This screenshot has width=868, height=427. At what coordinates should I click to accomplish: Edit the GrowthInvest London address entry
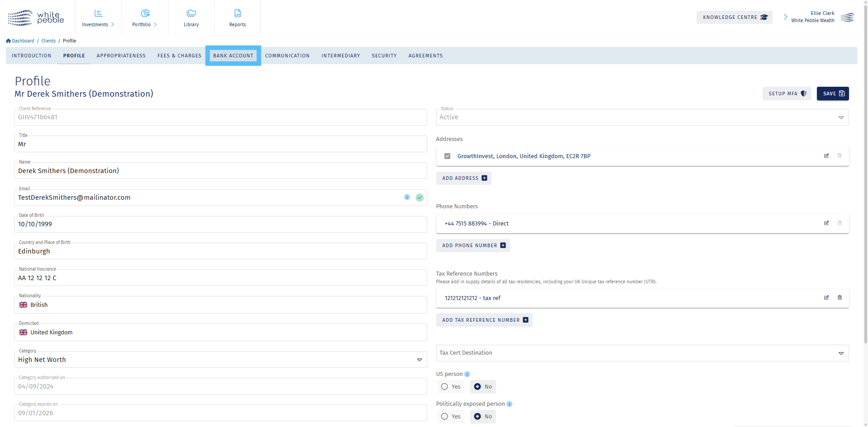826,156
